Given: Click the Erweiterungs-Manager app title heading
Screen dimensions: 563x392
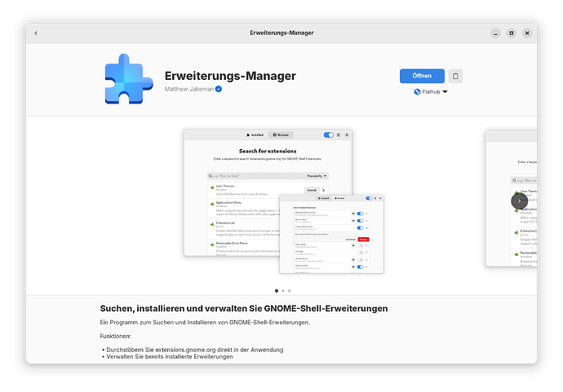Looking at the screenshot, I should coord(230,76).
